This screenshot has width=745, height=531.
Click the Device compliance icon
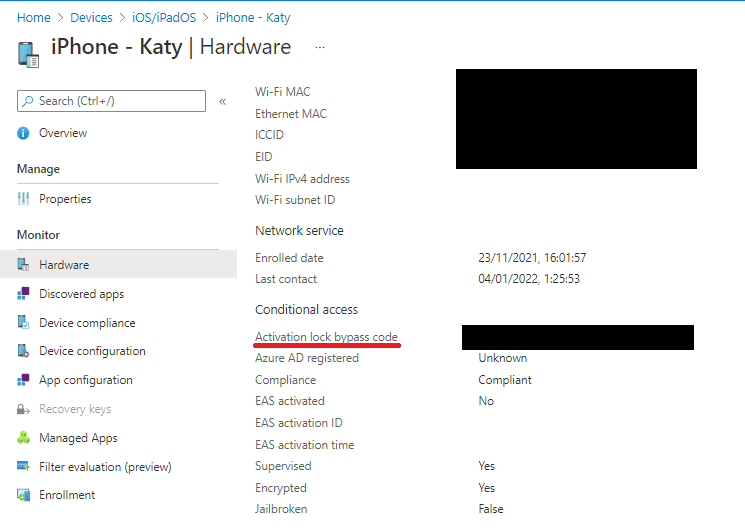[x=23, y=323]
